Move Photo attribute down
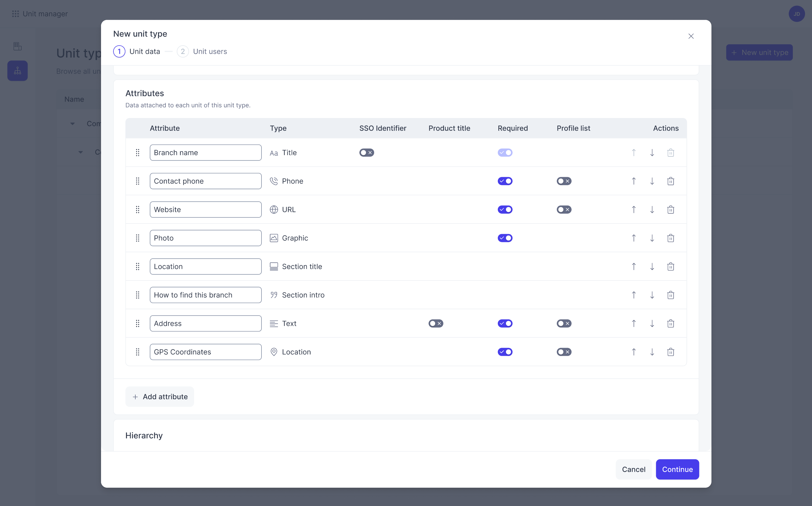The image size is (812, 506). 652,238
